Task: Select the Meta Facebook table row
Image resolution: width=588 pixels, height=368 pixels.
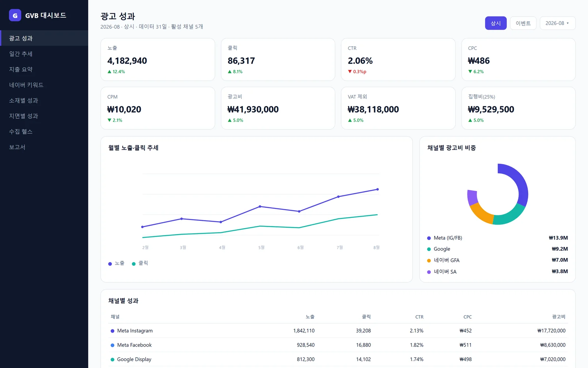Action: [x=338, y=345]
